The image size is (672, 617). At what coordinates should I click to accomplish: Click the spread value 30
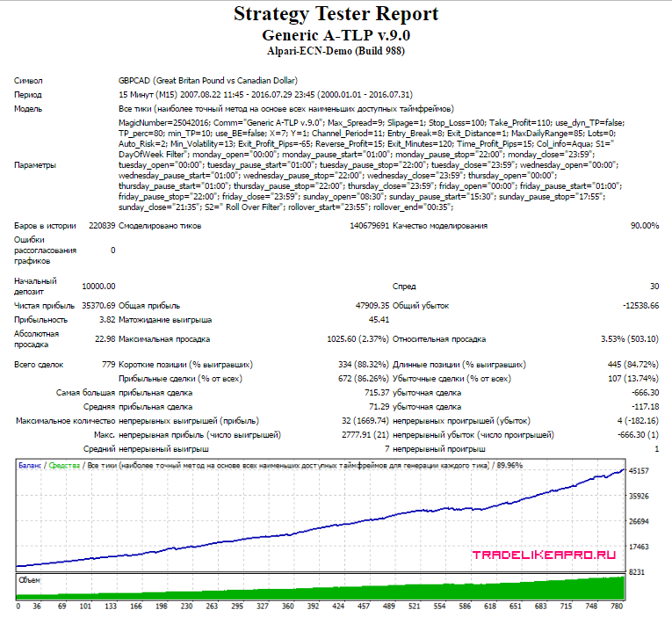point(654,286)
